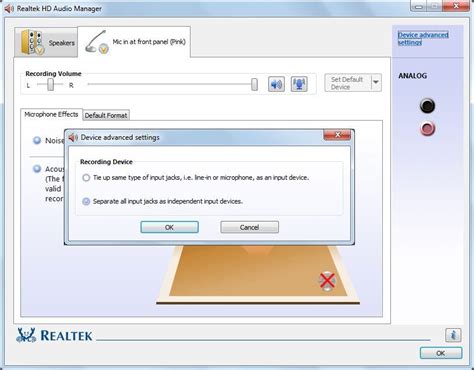Open the Microphone Effects tab
Viewport: 474px width, 370px height.
(x=51, y=114)
